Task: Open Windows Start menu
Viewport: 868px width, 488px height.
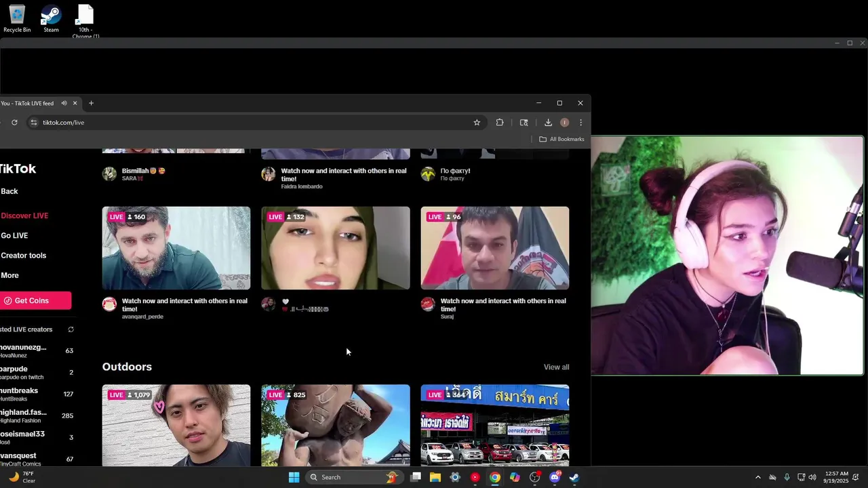Action: point(294,477)
